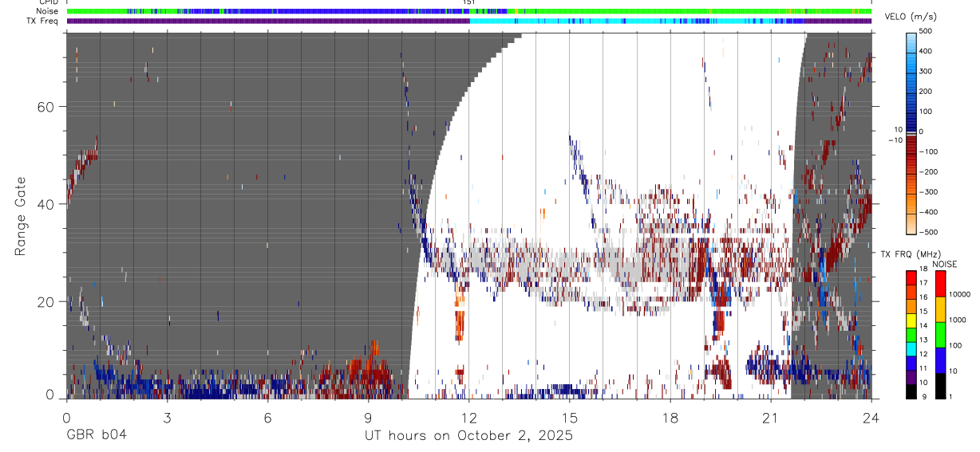Click the NOISE legend title
Viewport: 980px width, 452px height.
tap(944, 264)
